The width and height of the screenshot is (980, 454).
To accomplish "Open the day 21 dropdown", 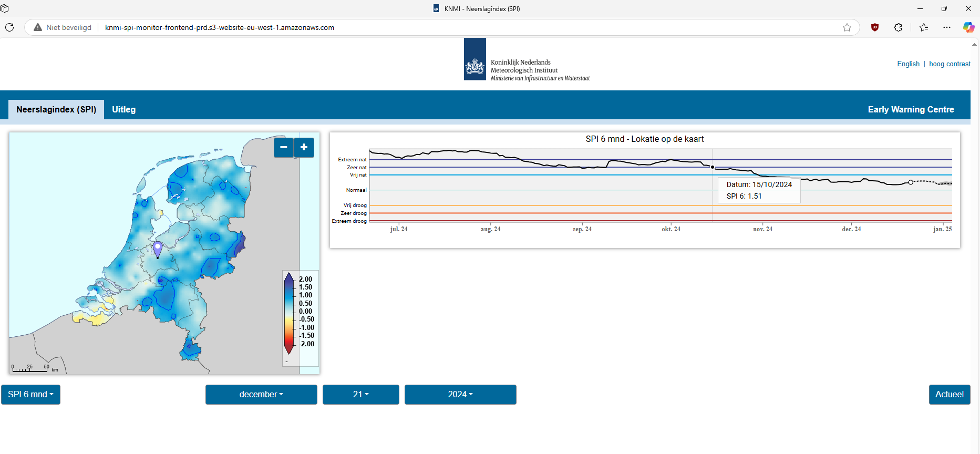I will coord(361,395).
